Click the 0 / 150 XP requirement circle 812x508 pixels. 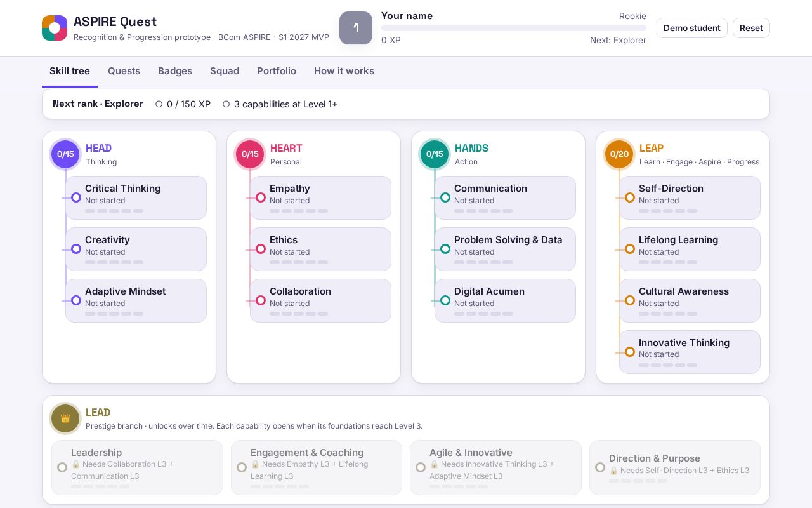159,104
